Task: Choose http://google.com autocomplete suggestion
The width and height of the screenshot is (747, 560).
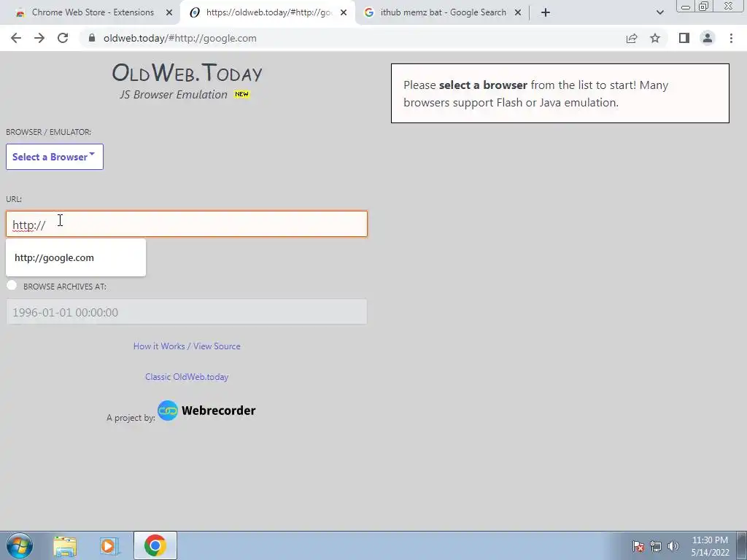Action: pyautogui.click(x=76, y=257)
